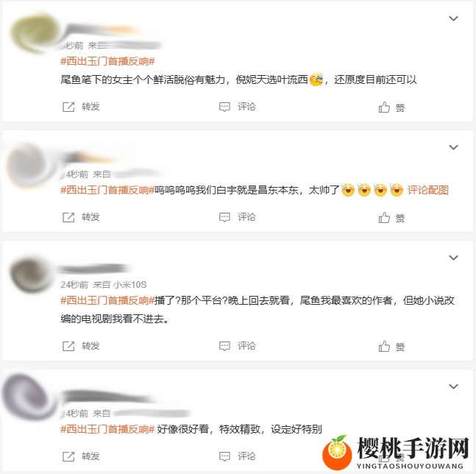This screenshot has height=474, width=476.
Task: Comment on the post from 小米10S
Action: point(224,346)
